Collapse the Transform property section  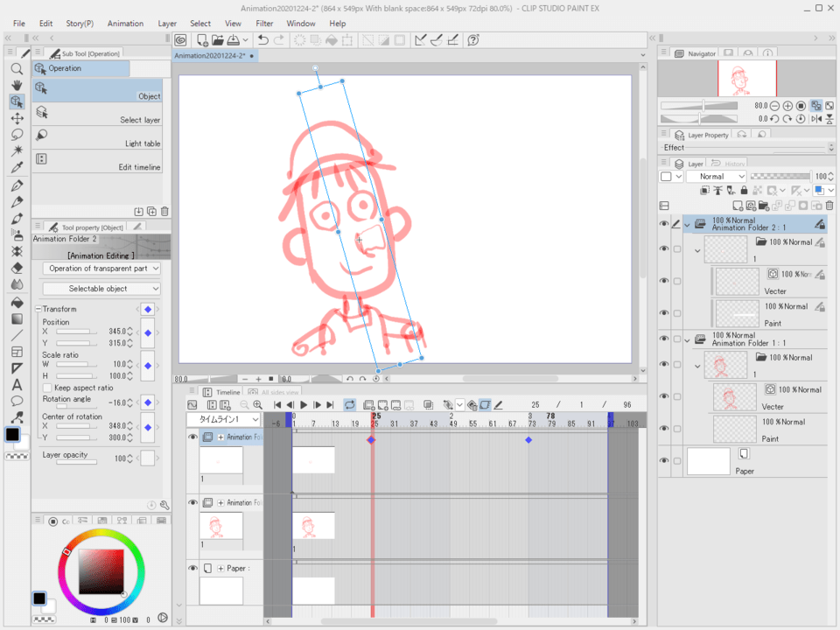[38, 309]
